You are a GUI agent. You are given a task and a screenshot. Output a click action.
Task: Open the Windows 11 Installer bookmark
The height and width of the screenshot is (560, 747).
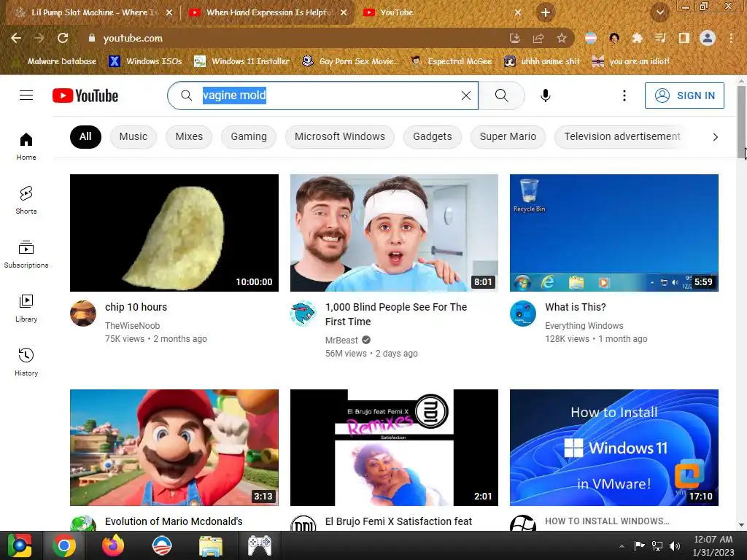point(242,61)
